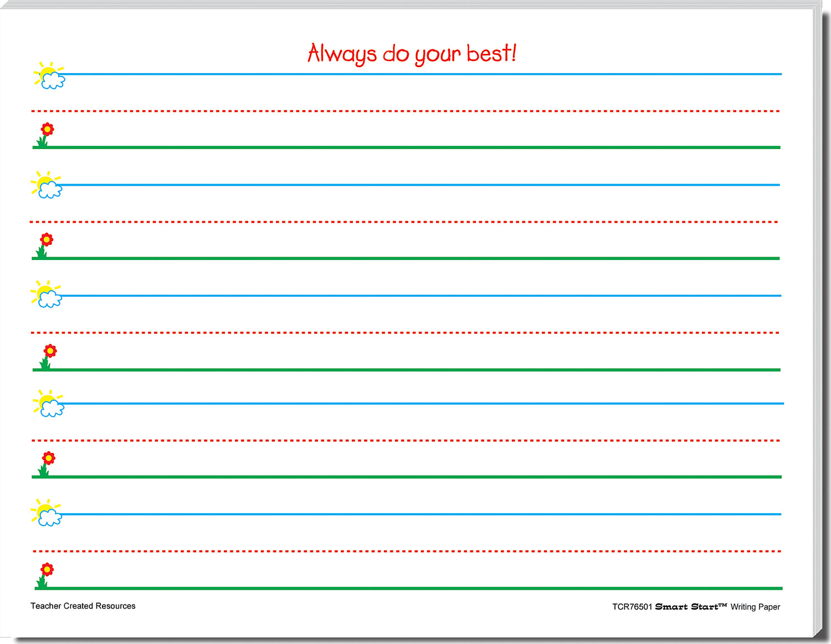The image size is (831, 644).
Task: Click the third sun and cloud icon
Action: coord(47,294)
